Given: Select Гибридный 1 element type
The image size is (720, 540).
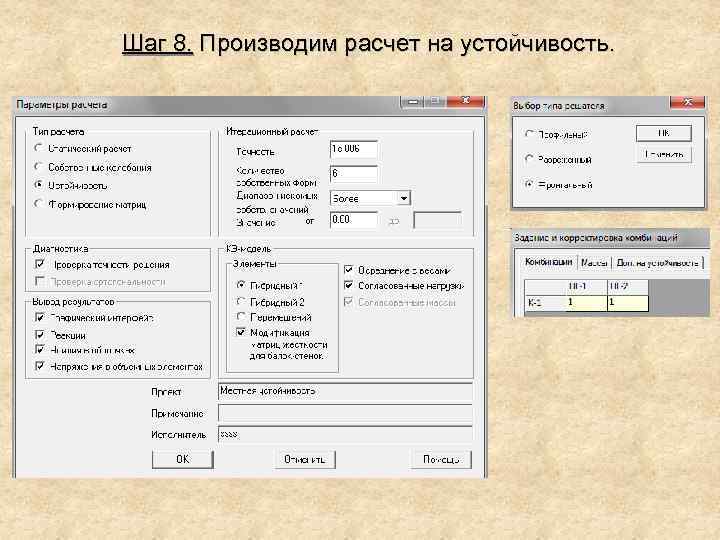Looking at the screenshot, I should click(241, 285).
